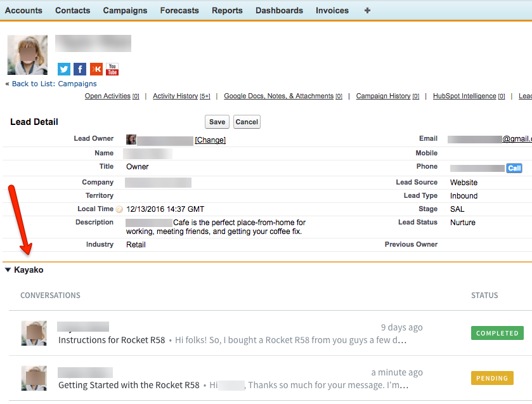
Task: Jump to Activity History section link
Action: (176, 96)
